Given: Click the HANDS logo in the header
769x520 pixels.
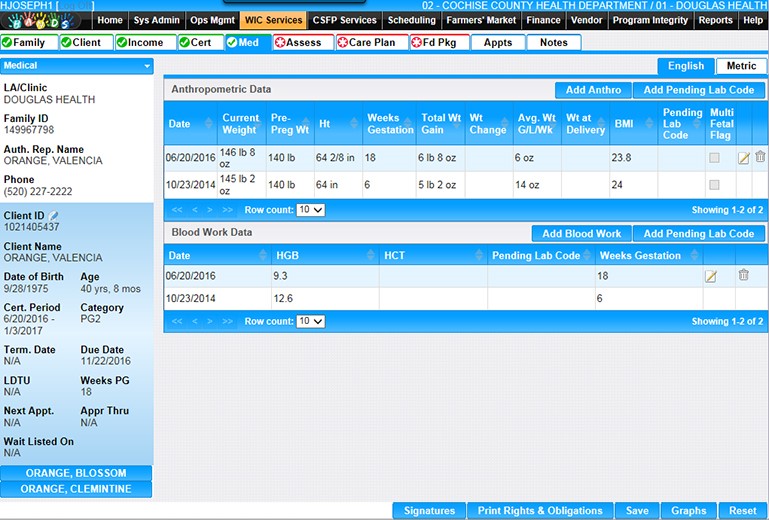Looking at the screenshot, I should coord(46,21).
